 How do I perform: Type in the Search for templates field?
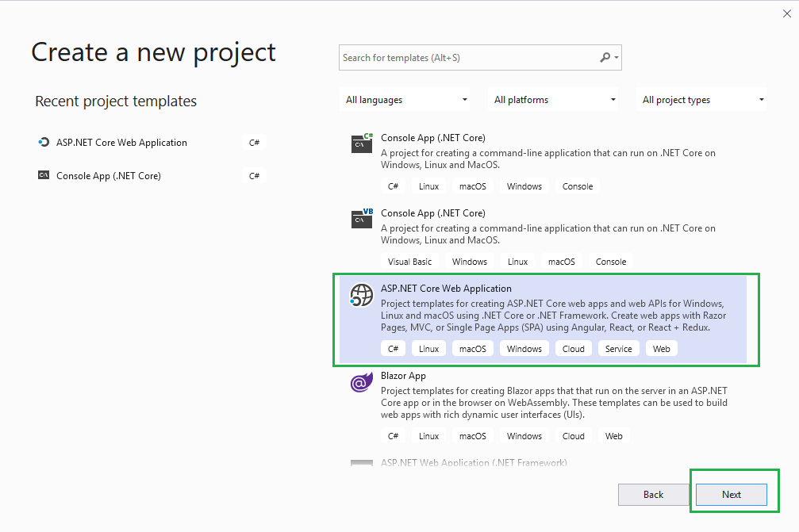[x=468, y=58]
